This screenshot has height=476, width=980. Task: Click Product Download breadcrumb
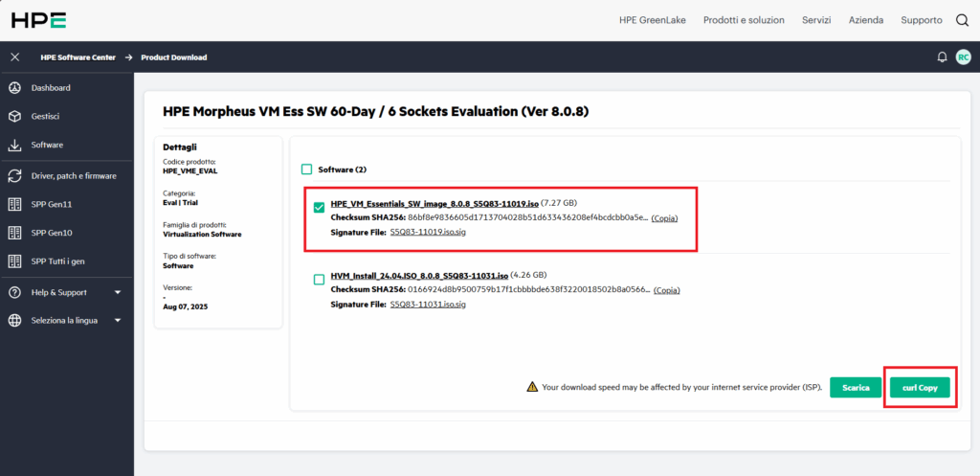click(x=174, y=57)
